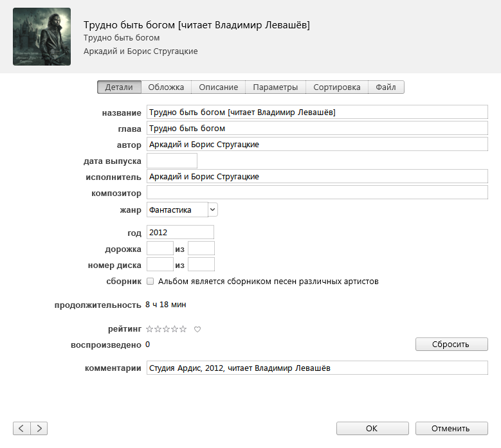Click the empty композитор field
501x448 pixels.
click(317, 192)
